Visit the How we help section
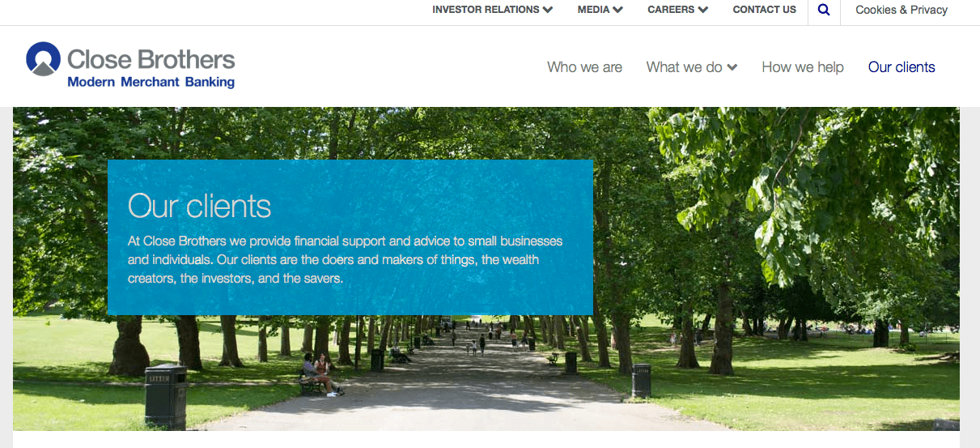Viewport: 980px width, 448px height. click(x=803, y=67)
